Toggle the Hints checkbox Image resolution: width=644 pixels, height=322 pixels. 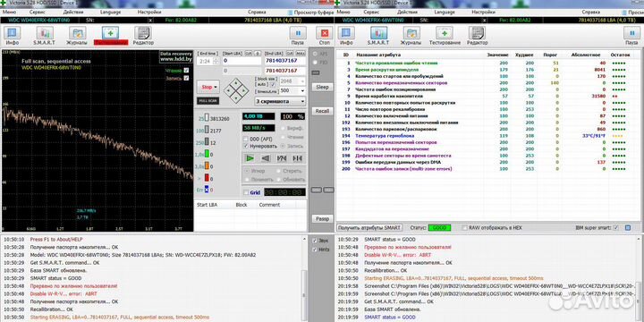[x=315, y=250]
